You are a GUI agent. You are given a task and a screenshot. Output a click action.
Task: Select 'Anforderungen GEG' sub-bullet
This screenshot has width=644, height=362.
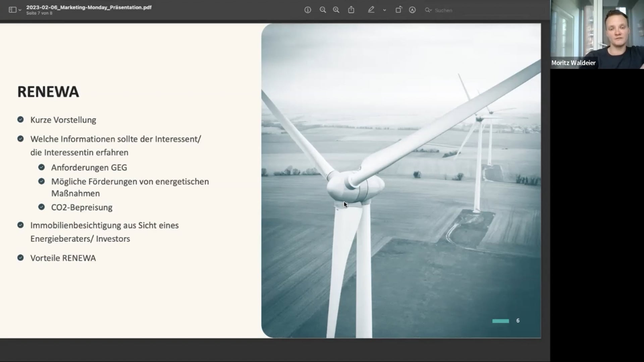(89, 168)
